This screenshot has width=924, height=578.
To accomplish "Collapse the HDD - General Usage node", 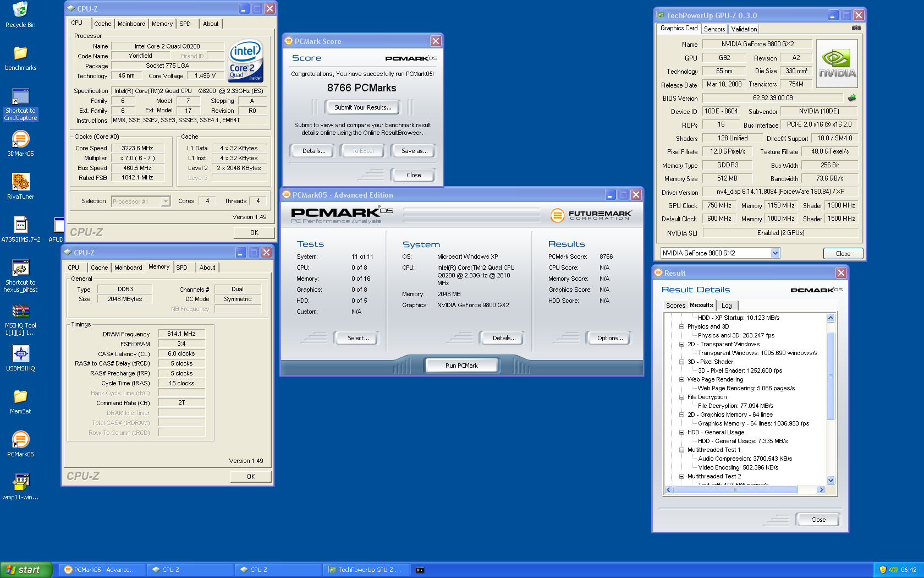I will [x=681, y=432].
